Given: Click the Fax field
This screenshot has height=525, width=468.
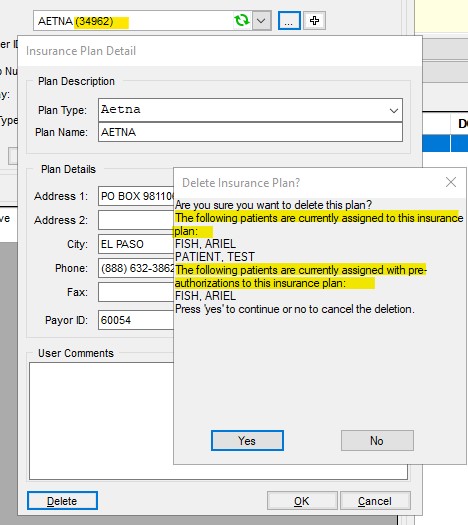Looking at the screenshot, I should pyautogui.click(x=136, y=292).
